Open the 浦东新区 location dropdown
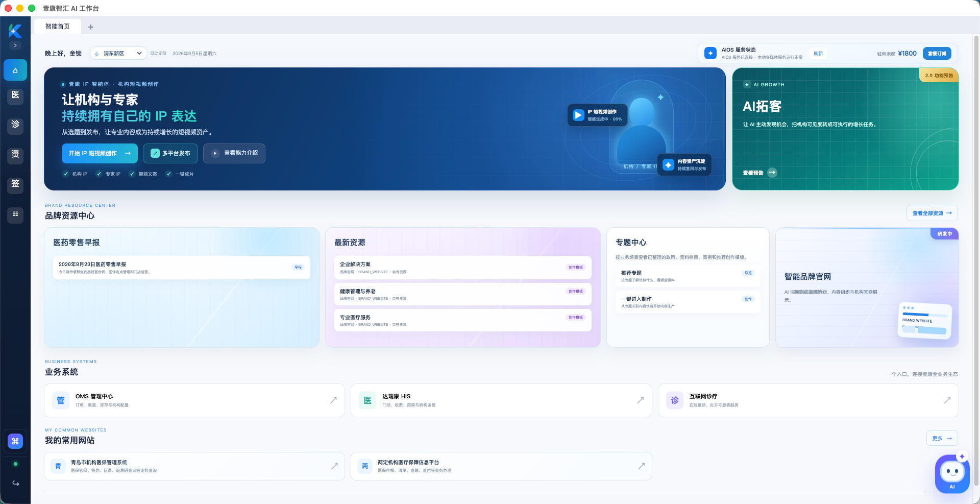The image size is (980, 504). coord(118,53)
